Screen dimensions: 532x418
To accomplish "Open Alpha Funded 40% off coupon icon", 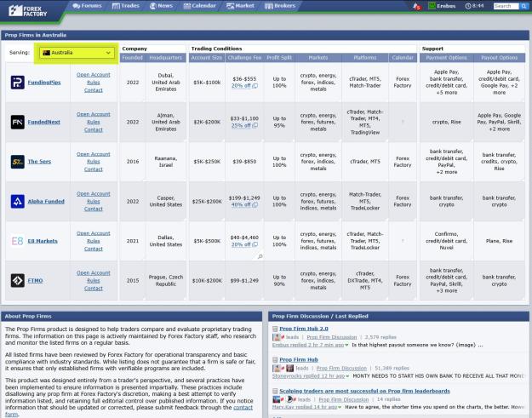I will [x=255, y=205].
